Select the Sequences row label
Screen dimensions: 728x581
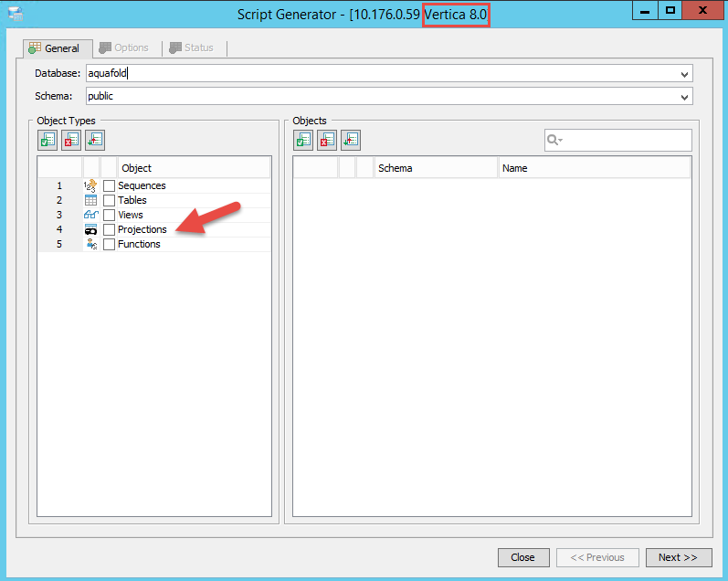[142, 185]
